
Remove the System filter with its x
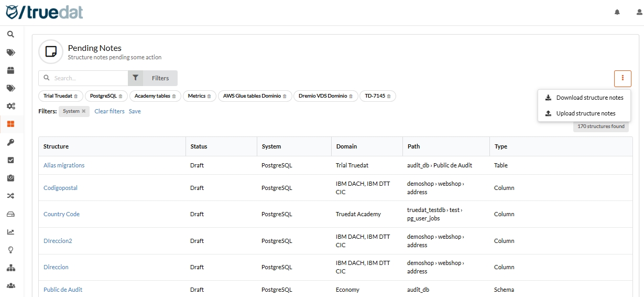[x=83, y=111]
